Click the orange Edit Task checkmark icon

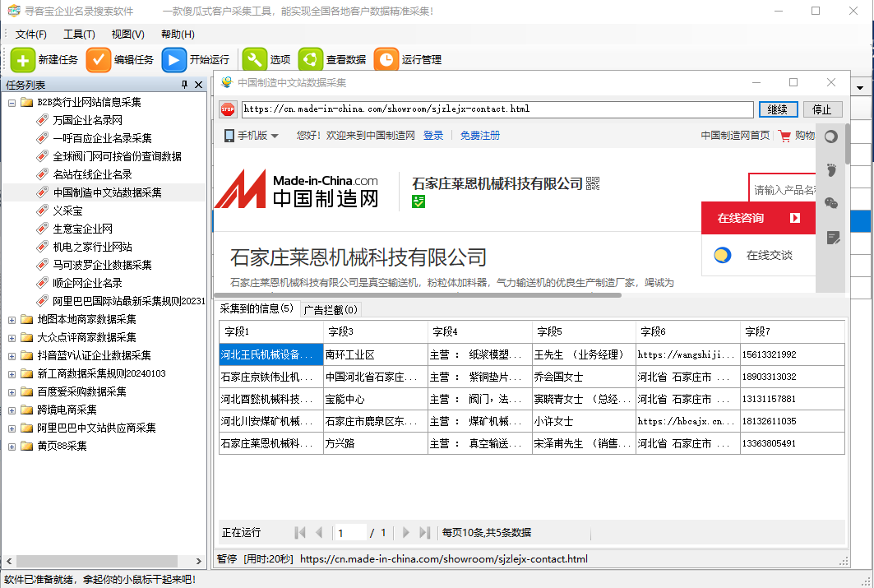(98, 60)
